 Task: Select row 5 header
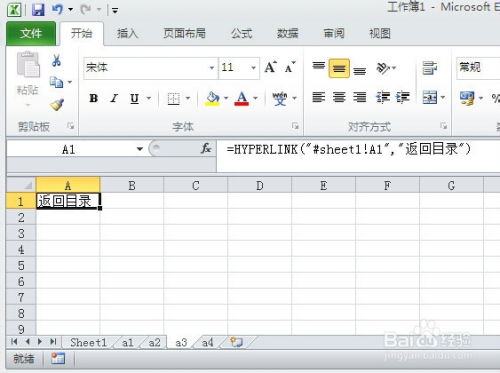click(x=21, y=265)
